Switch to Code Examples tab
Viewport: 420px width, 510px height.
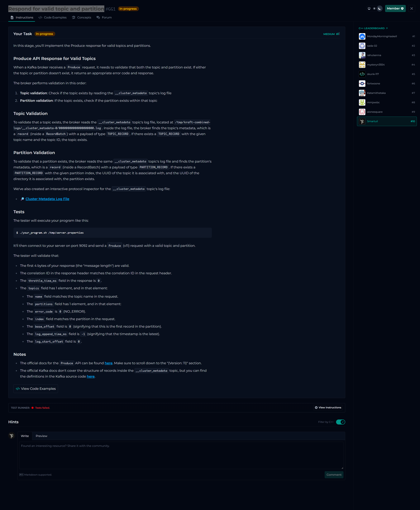click(x=52, y=17)
